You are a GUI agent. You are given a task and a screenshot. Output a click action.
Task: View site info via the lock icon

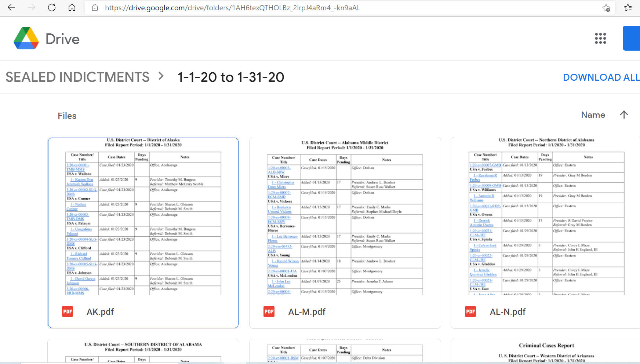(x=95, y=8)
